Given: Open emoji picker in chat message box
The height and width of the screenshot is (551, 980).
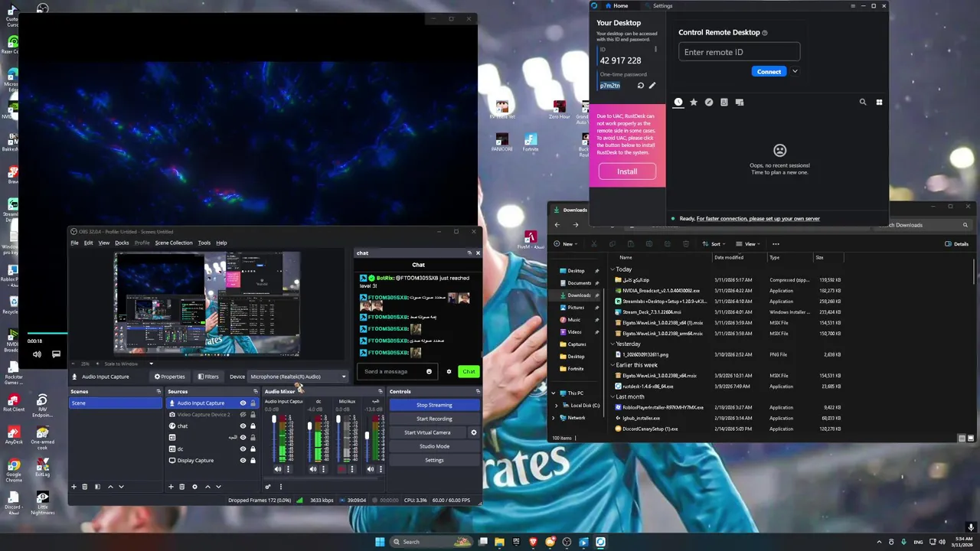Looking at the screenshot, I should pyautogui.click(x=429, y=371).
